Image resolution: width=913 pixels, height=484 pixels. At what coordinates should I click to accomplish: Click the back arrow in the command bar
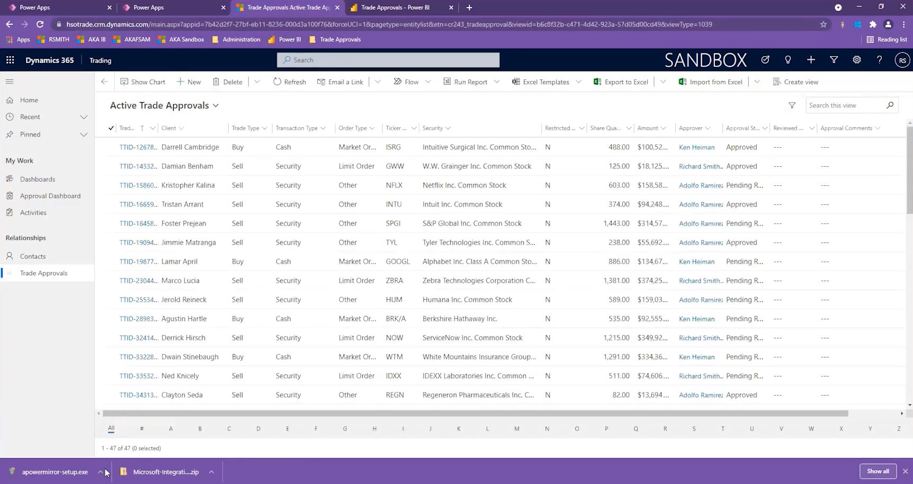click(104, 82)
